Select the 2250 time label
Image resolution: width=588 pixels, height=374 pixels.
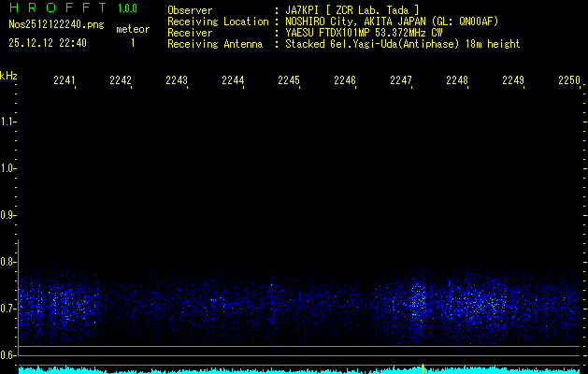(568, 81)
